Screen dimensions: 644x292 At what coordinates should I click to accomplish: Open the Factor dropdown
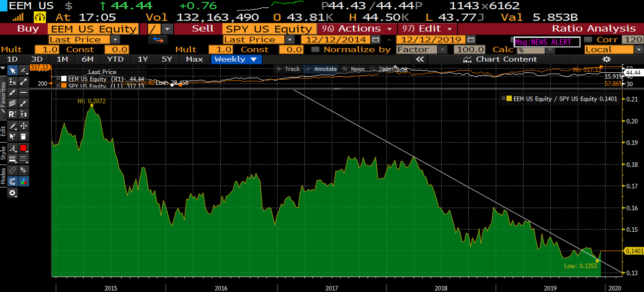click(x=443, y=50)
